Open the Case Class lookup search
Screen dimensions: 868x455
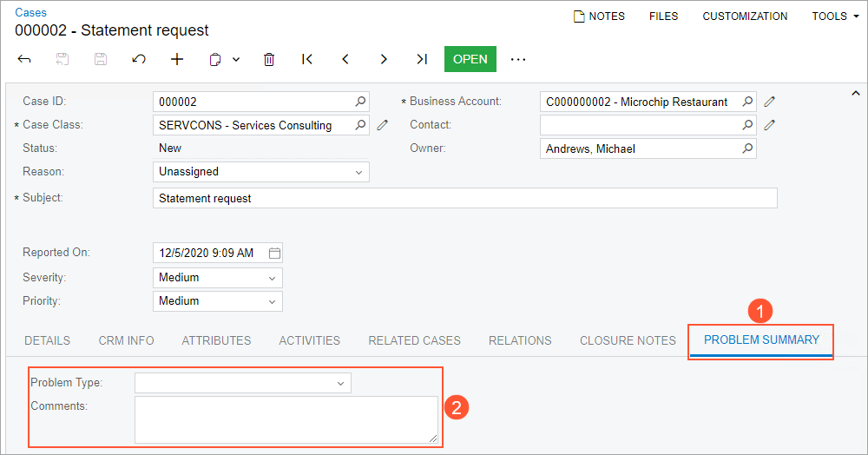click(361, 125)
